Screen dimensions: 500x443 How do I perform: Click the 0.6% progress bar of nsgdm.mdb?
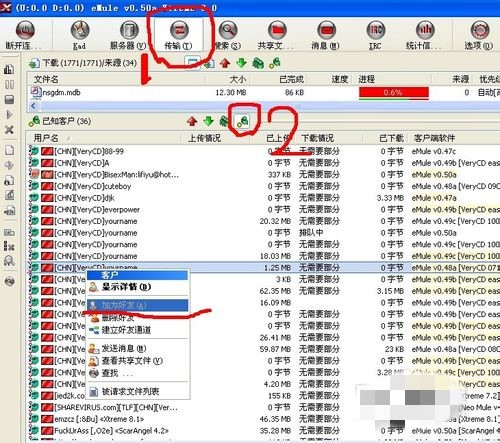pyautogui.click(x=394, y=93)
